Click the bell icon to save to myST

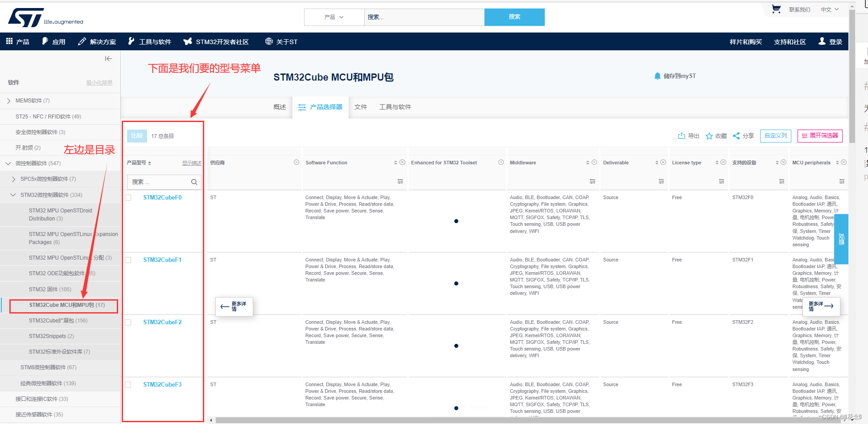[657, 76]
